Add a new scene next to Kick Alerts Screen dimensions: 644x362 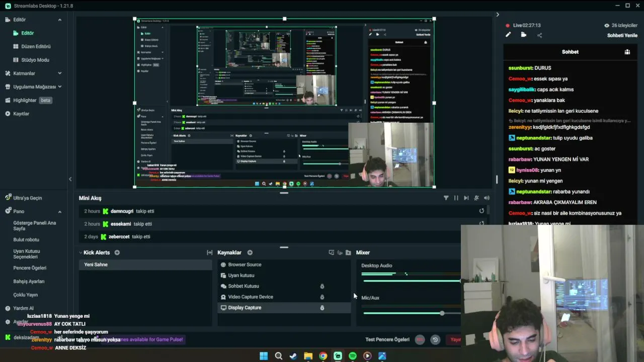click(x=117, y=252)
